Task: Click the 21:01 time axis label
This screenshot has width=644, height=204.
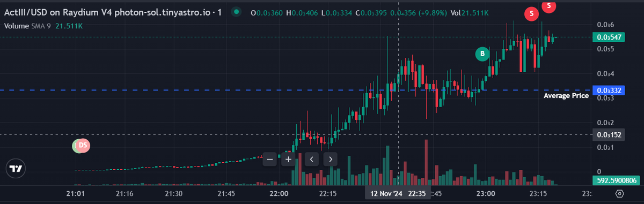Action: click(x=75, y=194)
